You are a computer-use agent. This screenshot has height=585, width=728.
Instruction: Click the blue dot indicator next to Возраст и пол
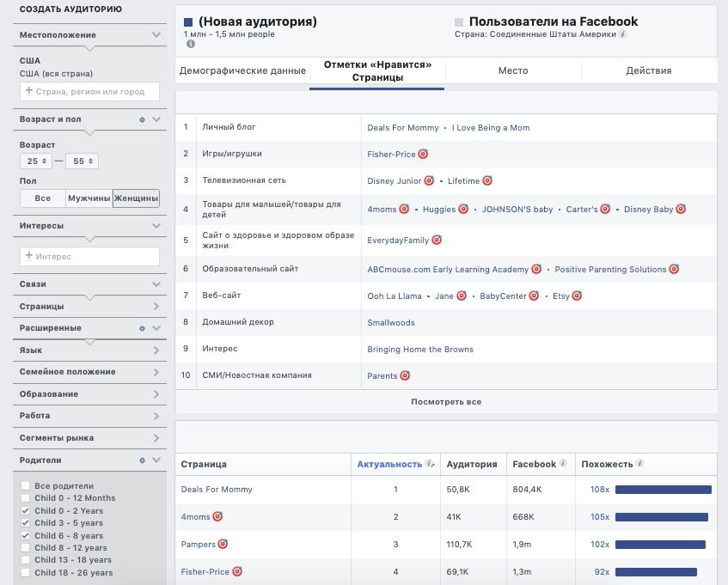point(142,119)
